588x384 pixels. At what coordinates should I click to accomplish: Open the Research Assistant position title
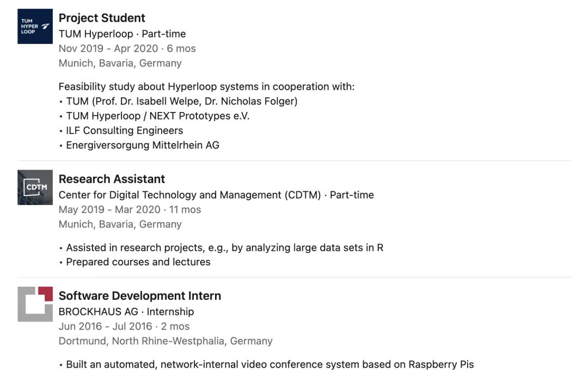tap(112, 179)
